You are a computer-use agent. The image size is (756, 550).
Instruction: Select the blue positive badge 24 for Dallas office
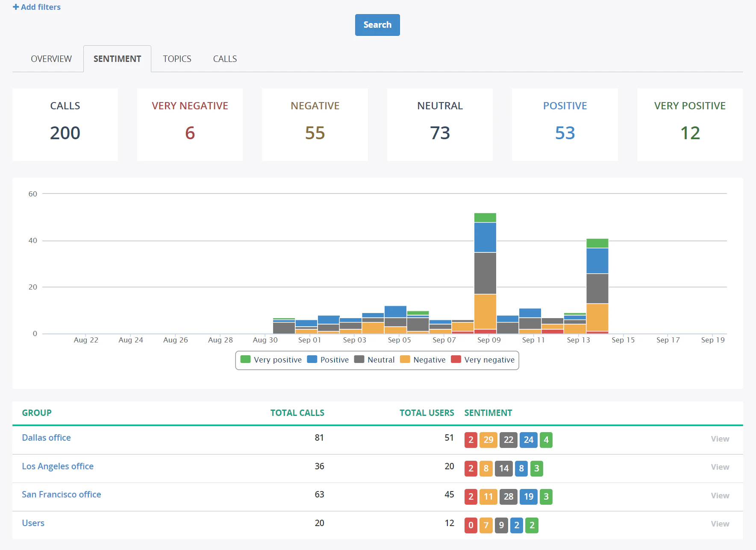pos(528,440)
